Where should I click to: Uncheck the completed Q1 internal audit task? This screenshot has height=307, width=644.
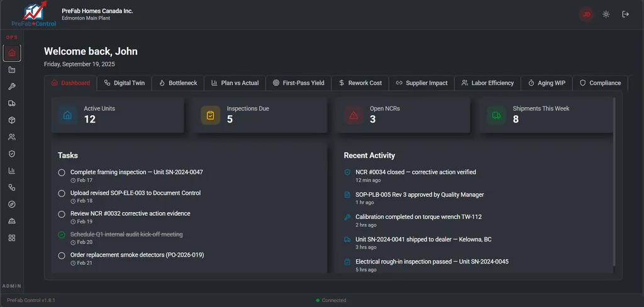click(x=62, y=235)
